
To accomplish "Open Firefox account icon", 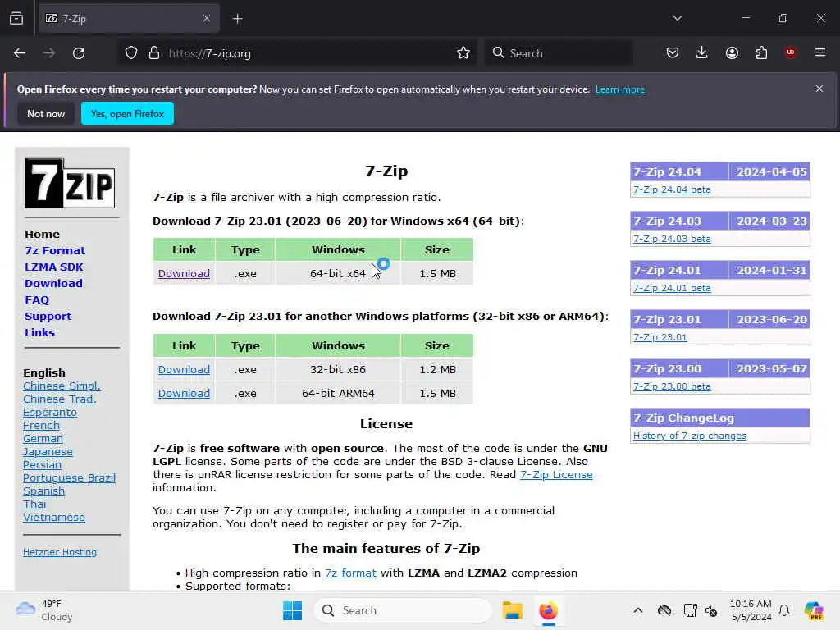I will click(x=732, y=53).
